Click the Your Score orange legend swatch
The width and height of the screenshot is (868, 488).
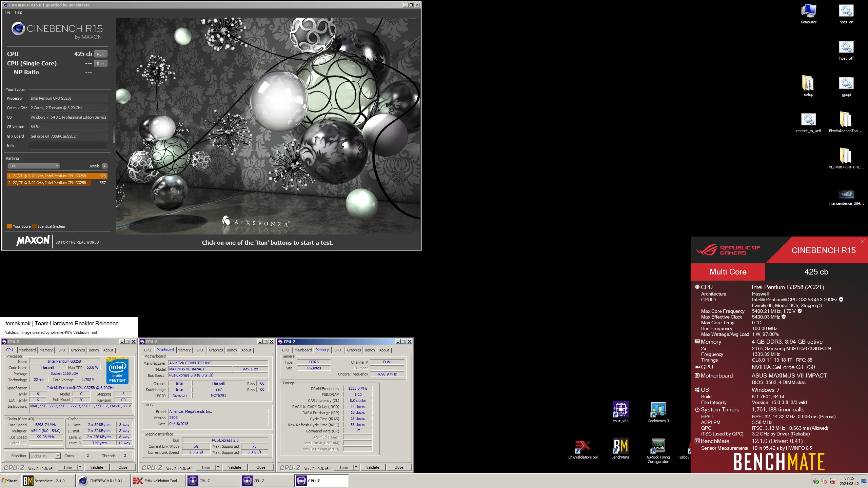tap(9, 226)
